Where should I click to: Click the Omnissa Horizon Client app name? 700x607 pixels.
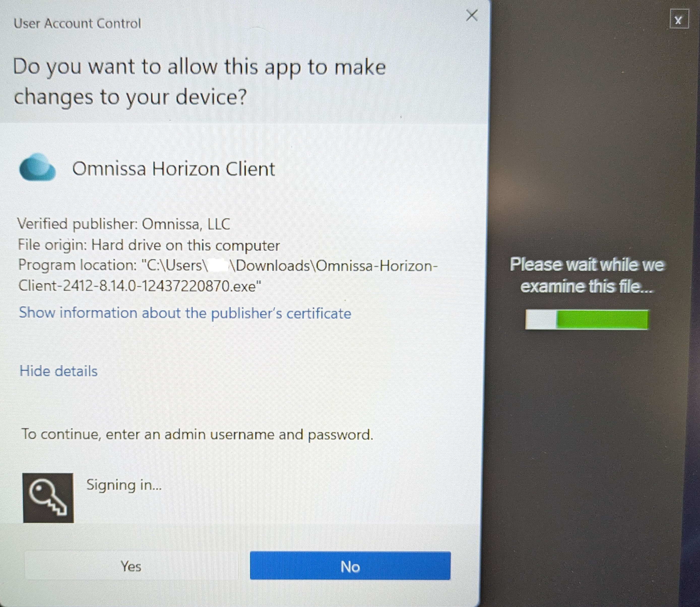(173, 169)
